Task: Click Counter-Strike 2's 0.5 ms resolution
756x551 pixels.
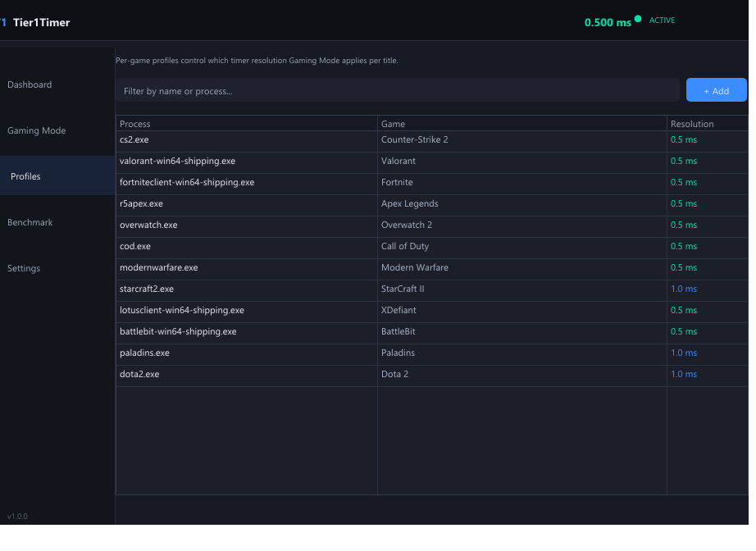Action: [684, 139]
